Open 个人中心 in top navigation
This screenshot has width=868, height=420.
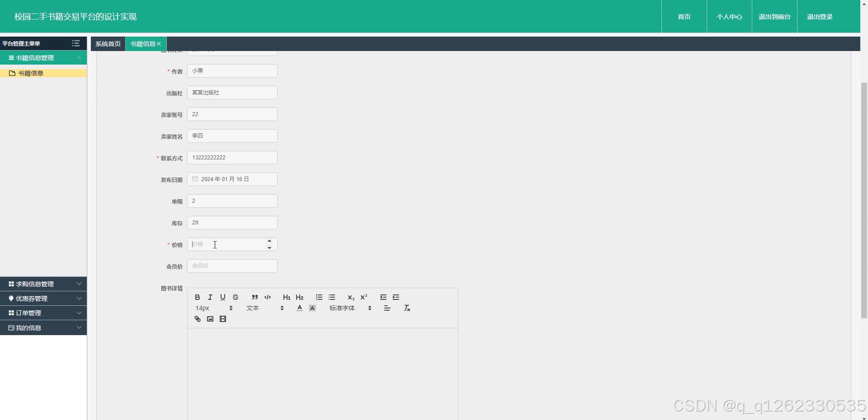click(x=729, y=17)
